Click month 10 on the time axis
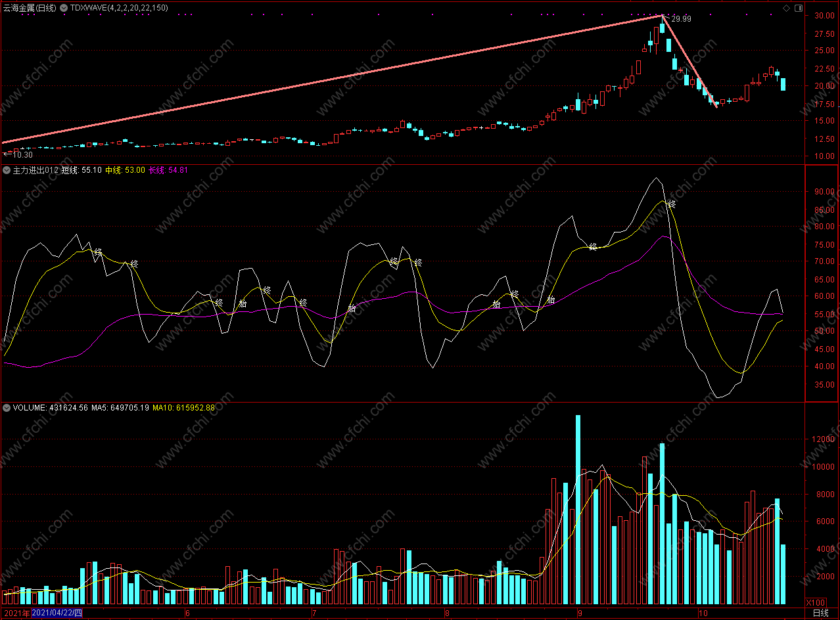Screen dimensions: 840x620 point(702,613)
